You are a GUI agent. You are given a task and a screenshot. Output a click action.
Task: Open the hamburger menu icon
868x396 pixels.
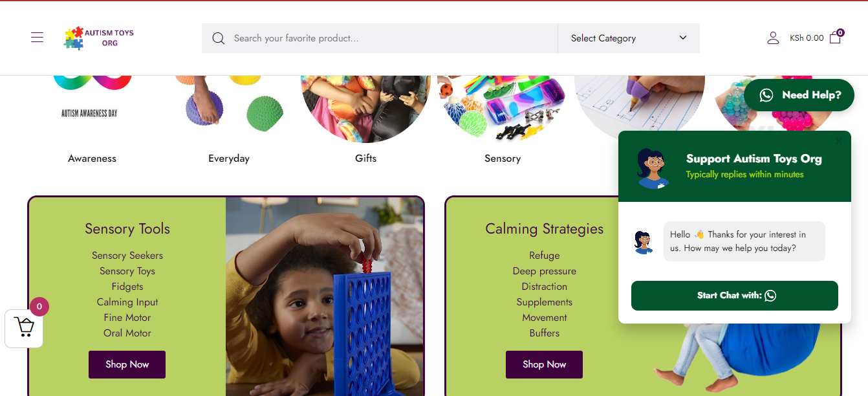click(x=37, y=38)
